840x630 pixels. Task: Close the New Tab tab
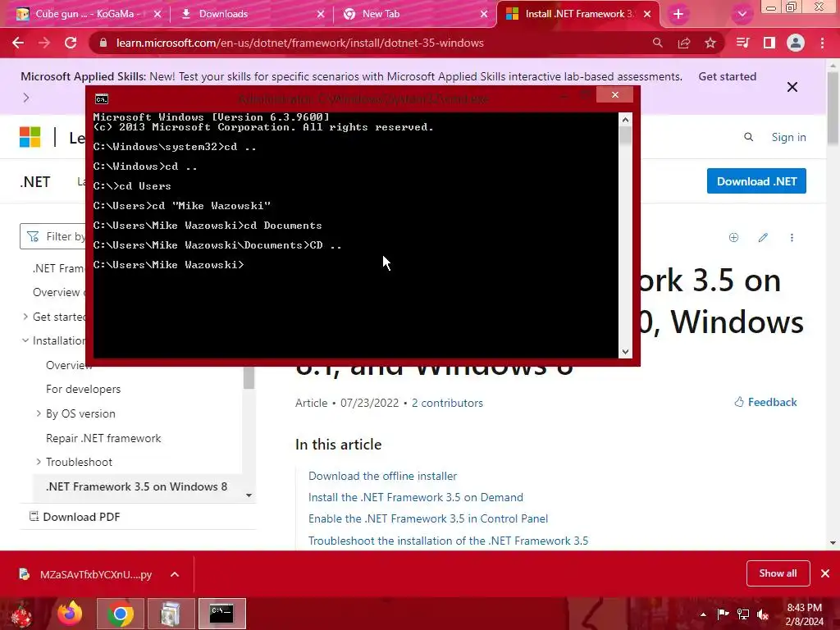pos(484,14)
